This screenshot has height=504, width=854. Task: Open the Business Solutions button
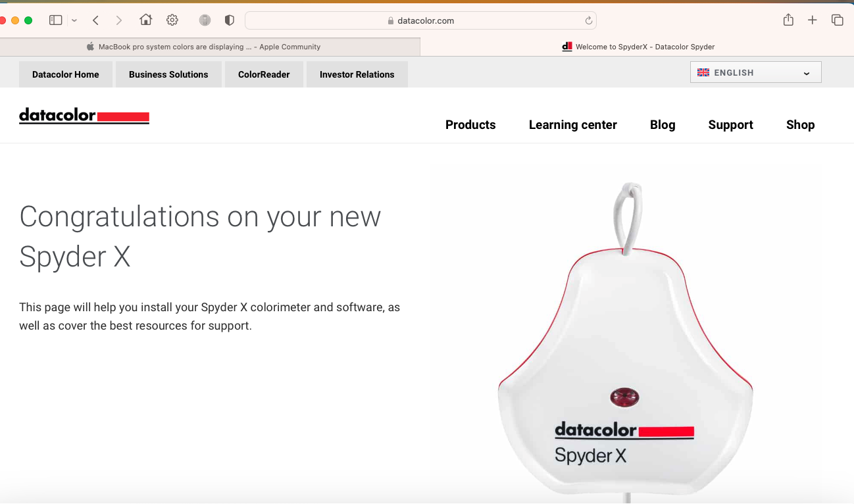(168, 74)
